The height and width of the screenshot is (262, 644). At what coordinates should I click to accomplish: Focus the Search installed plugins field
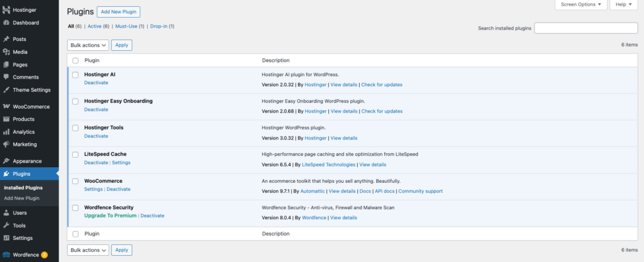tap(586, 28)
